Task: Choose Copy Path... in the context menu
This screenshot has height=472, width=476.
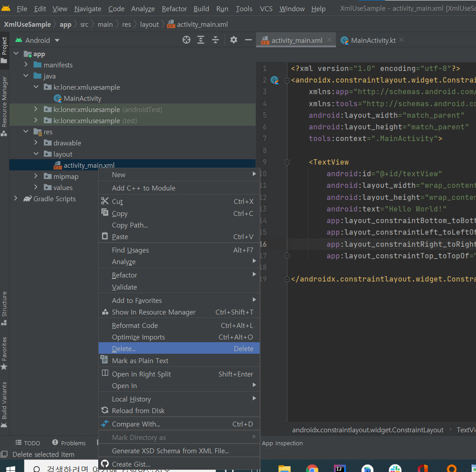Action: pyautogui.click(x=179, y=225)
